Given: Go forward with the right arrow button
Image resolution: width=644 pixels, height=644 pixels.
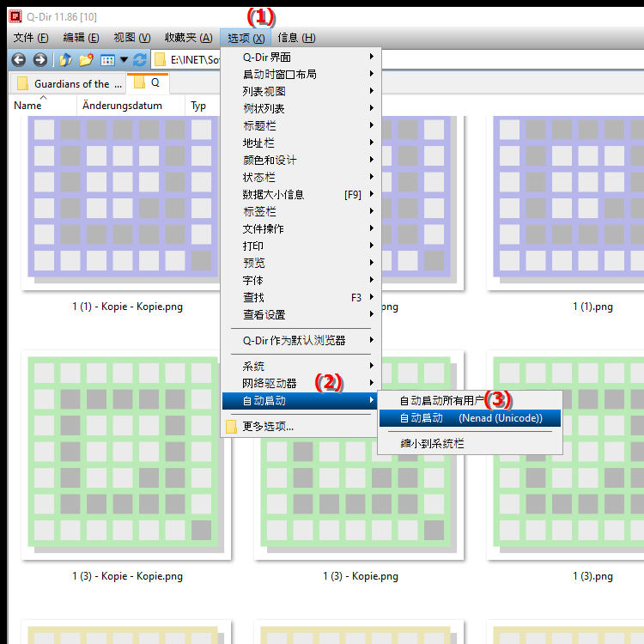Looking at the screenshot, I should pyautogui.click(x=39, y=60).
